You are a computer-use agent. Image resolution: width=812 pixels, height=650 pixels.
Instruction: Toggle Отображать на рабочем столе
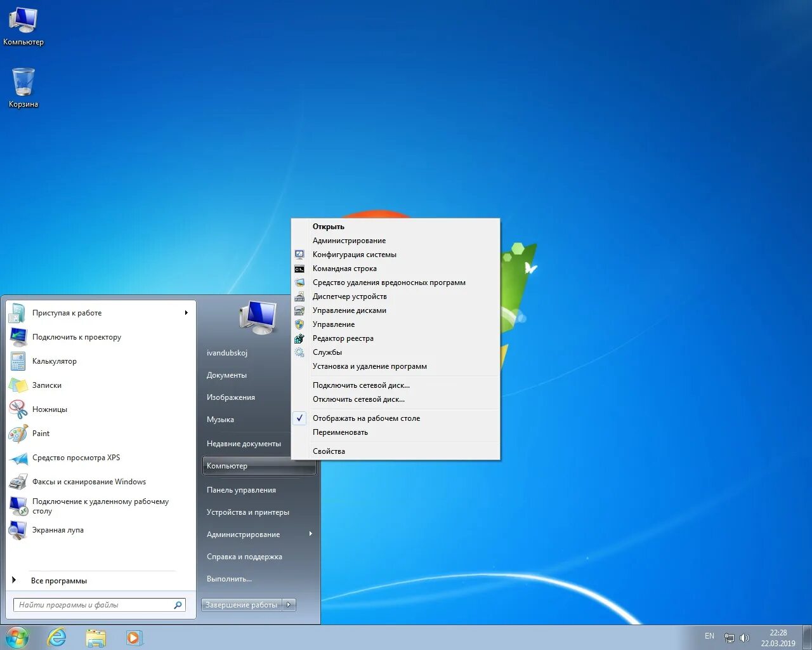396,418
